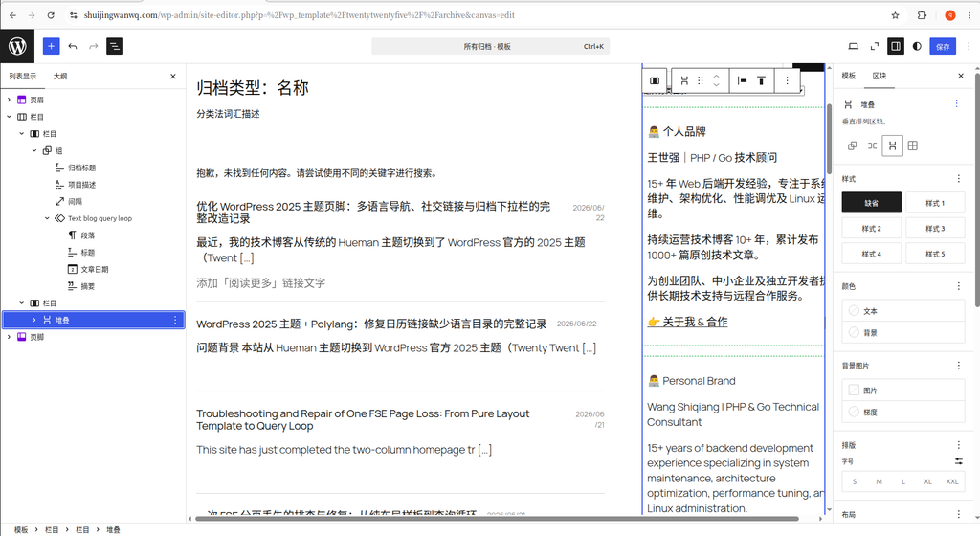This screenshot has width=980, height=536.
Task: Toggle the blue block inserter plus button
Action: 52,46
